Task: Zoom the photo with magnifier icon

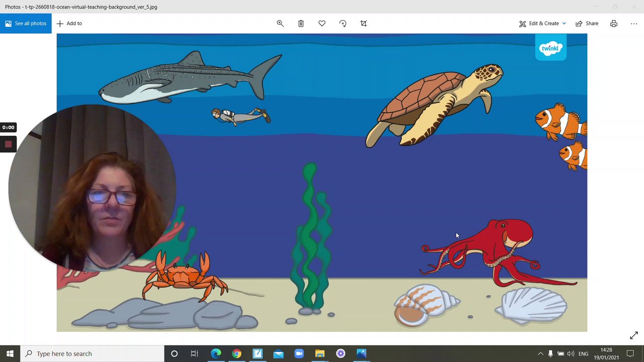Action: pos(280,24)
